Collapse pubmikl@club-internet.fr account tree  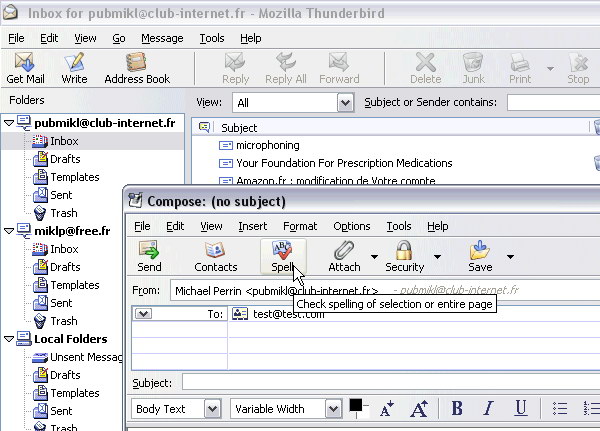point(8,123)
